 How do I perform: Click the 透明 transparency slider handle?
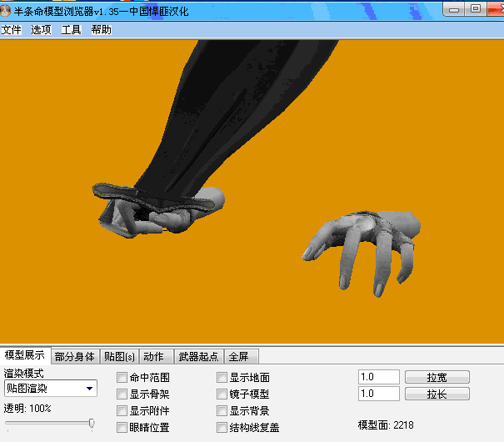[91, 424]
